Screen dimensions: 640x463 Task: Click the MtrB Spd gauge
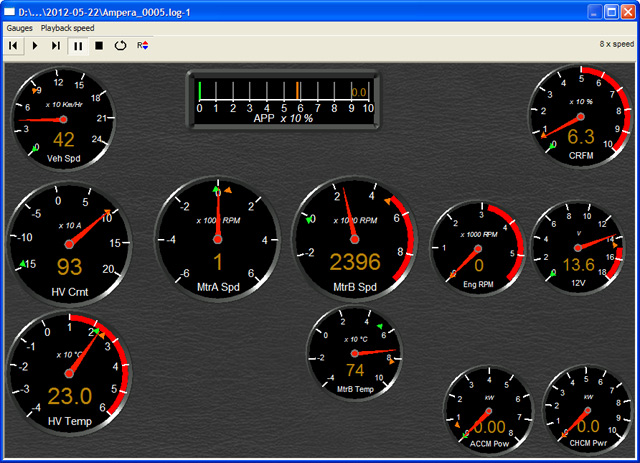coord(354,239)
